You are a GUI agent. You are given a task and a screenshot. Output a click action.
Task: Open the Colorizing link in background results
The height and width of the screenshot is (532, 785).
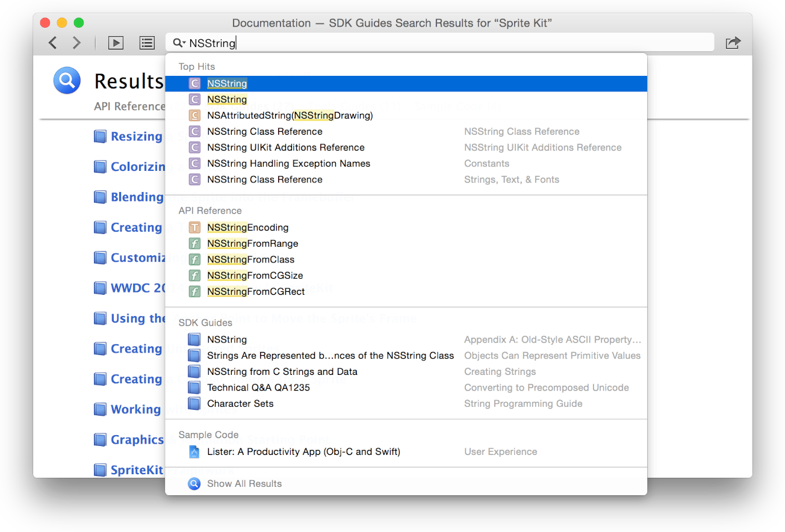[x=138, y=167]
